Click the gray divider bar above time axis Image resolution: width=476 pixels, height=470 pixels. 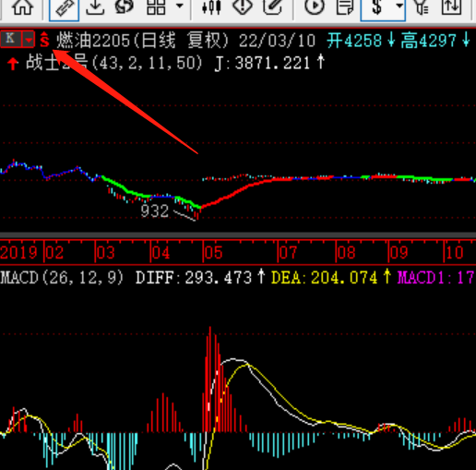(x=238, y=235)
